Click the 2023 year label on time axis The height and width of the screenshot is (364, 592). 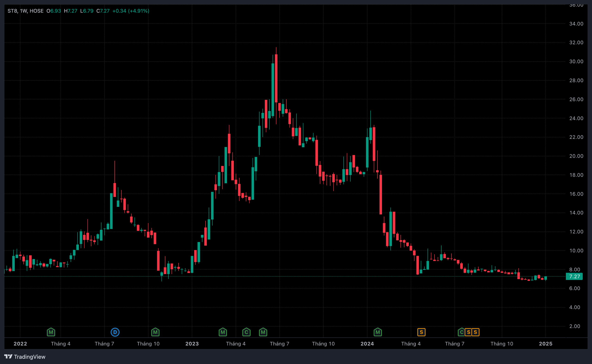192,343
